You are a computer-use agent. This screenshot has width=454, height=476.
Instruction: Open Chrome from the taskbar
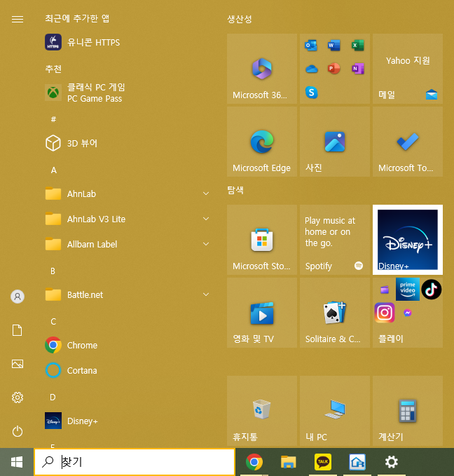pos(254,462)
